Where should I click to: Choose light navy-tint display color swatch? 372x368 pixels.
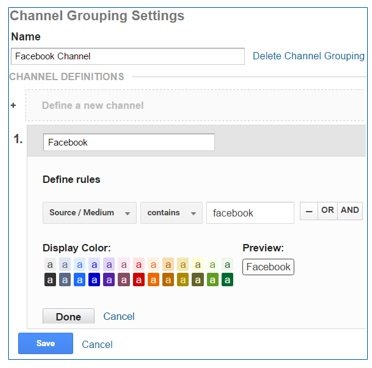pos(94,265)
